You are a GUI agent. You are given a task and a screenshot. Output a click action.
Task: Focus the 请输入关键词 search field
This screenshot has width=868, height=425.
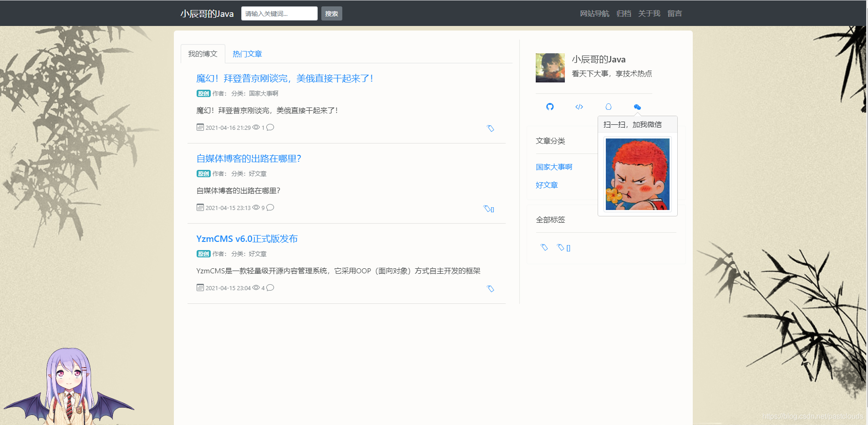(x=279, y=14)
